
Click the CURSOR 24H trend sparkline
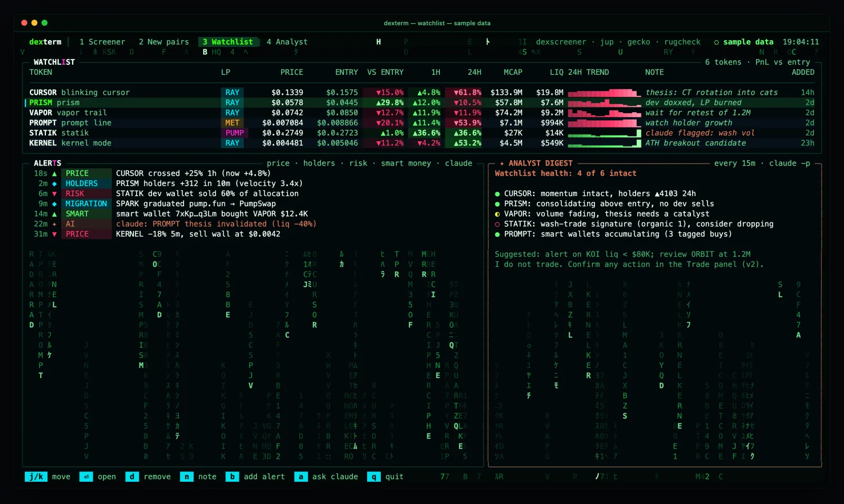(x=605, y=92)
